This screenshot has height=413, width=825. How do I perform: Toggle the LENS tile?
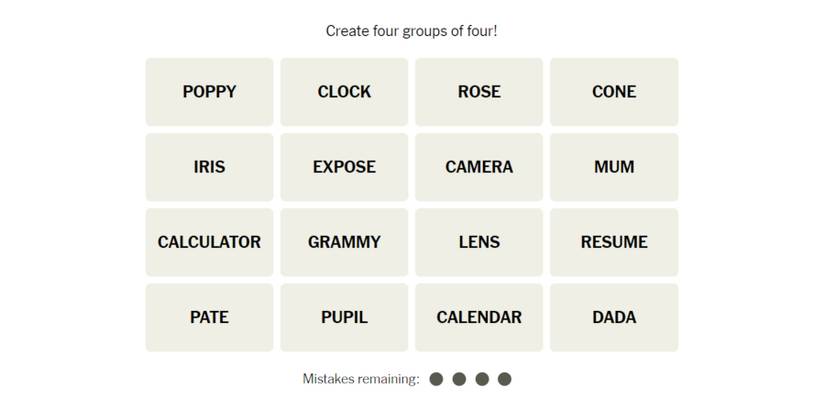(479, 242)
